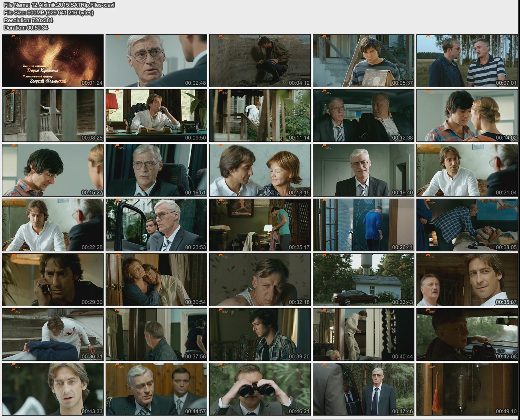Select the car interior thumbnail at 00:12:38
Image resolution: width=520 pixels, height=420 pixels.
[364, 115]
